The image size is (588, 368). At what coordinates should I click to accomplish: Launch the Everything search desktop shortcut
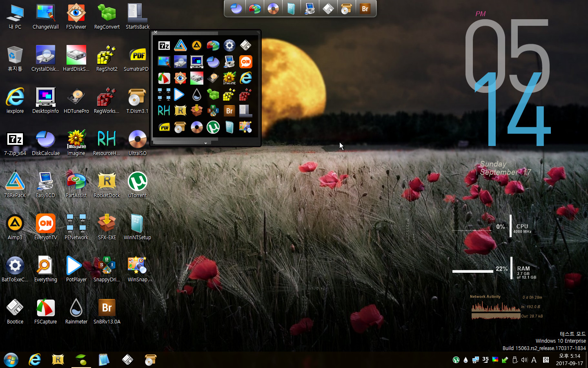(46, 269)
